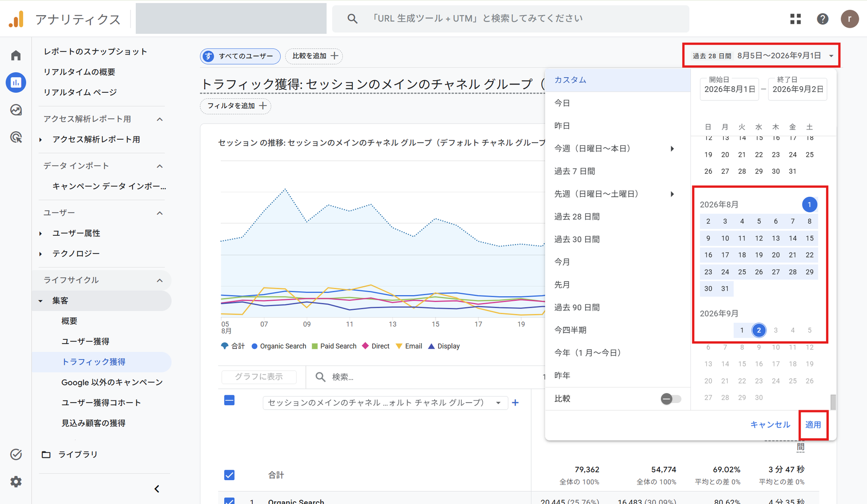This screenshot has width=867, height=504.
Task: Open the Explore icon in the left rail
Action: (x=16, y=110)
